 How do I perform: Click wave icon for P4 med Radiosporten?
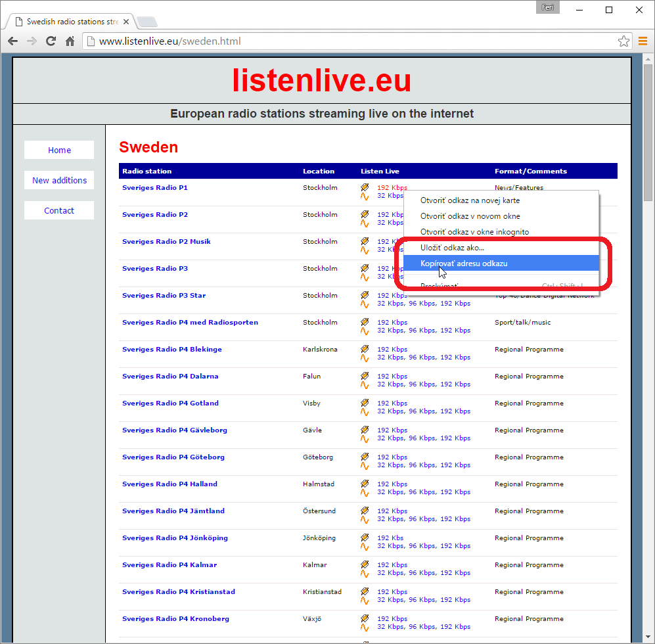click(x=365, y=331)
